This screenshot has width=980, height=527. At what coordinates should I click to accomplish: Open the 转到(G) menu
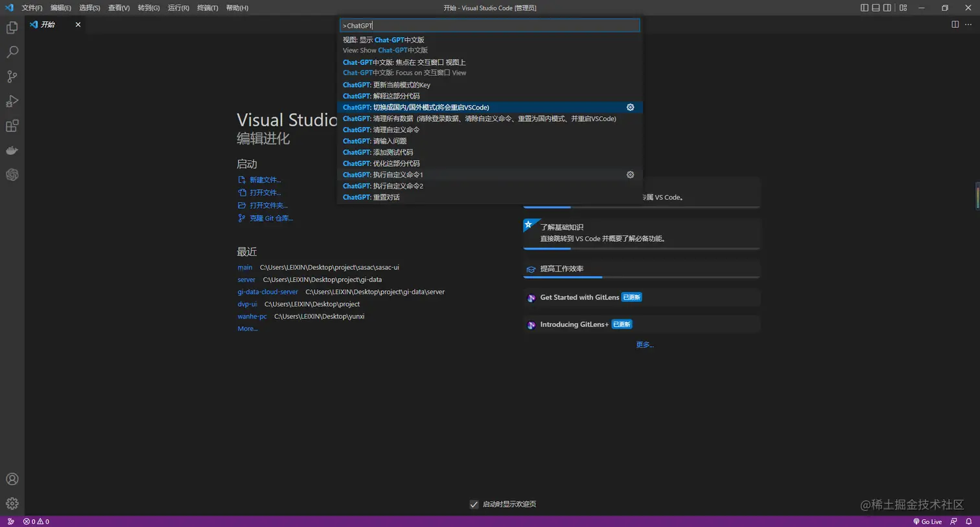click(148, 8)
